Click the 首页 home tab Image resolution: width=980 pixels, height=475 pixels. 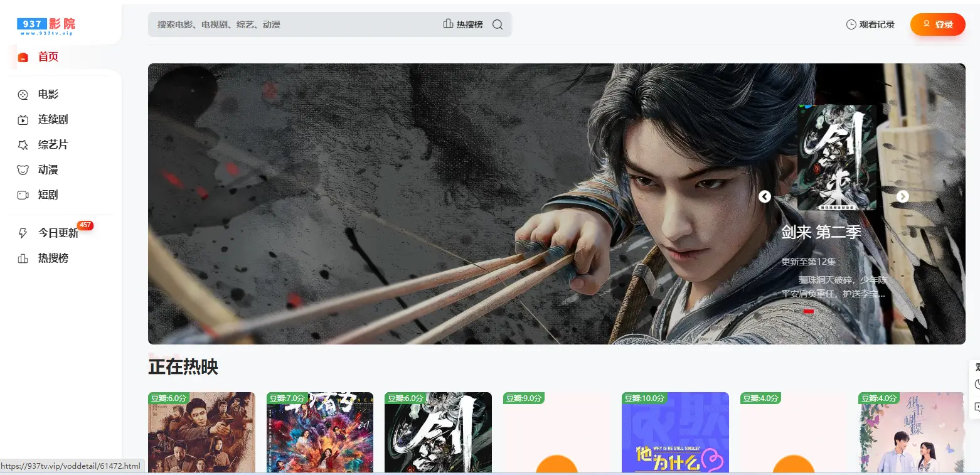pyautogui.click(x=48, y=56)
